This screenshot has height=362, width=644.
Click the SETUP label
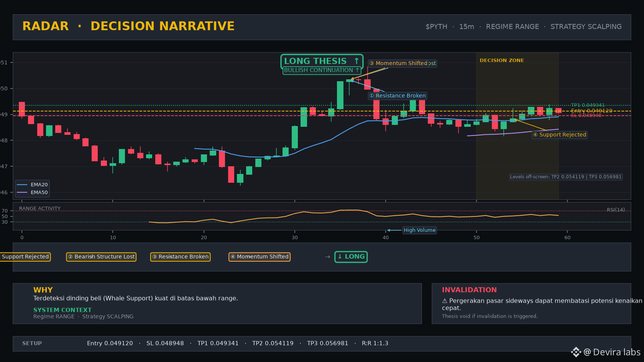tap(32, 343)
